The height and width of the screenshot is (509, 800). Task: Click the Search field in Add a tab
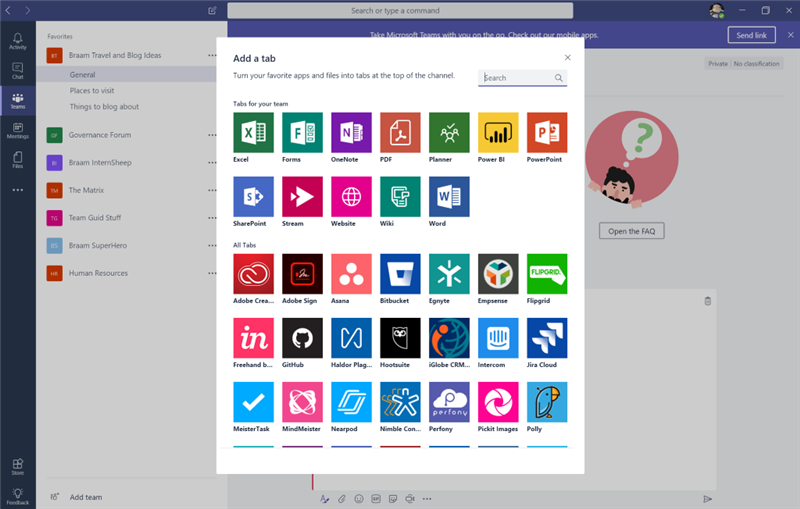522,78
